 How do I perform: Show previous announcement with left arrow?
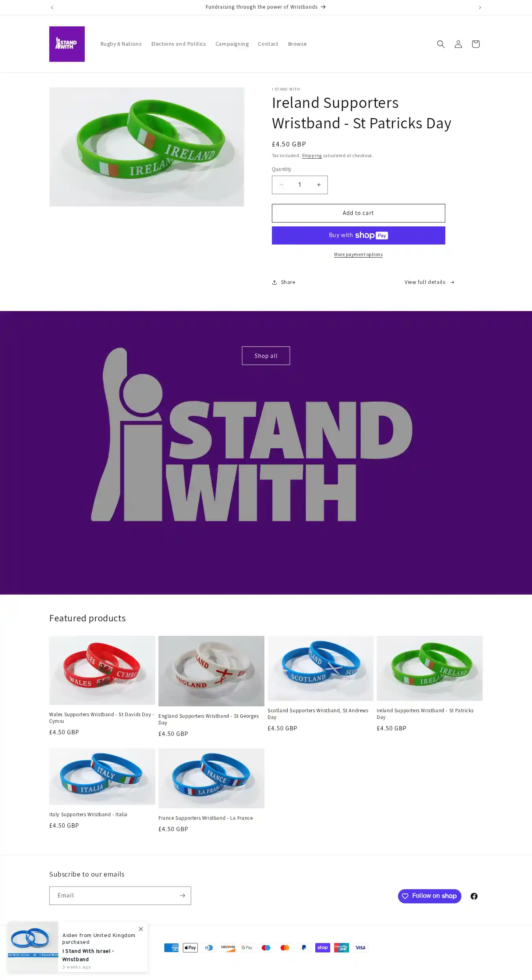(x=52, y=7)
